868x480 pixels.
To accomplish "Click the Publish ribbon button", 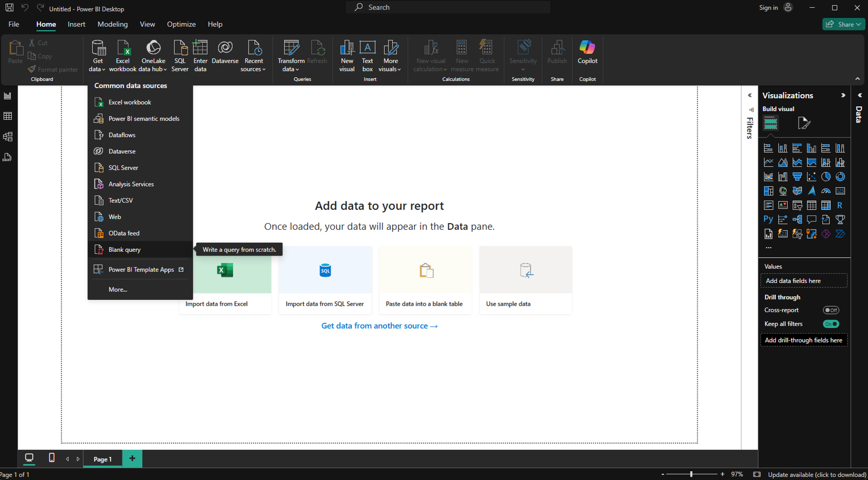I will tap(557, 53).
